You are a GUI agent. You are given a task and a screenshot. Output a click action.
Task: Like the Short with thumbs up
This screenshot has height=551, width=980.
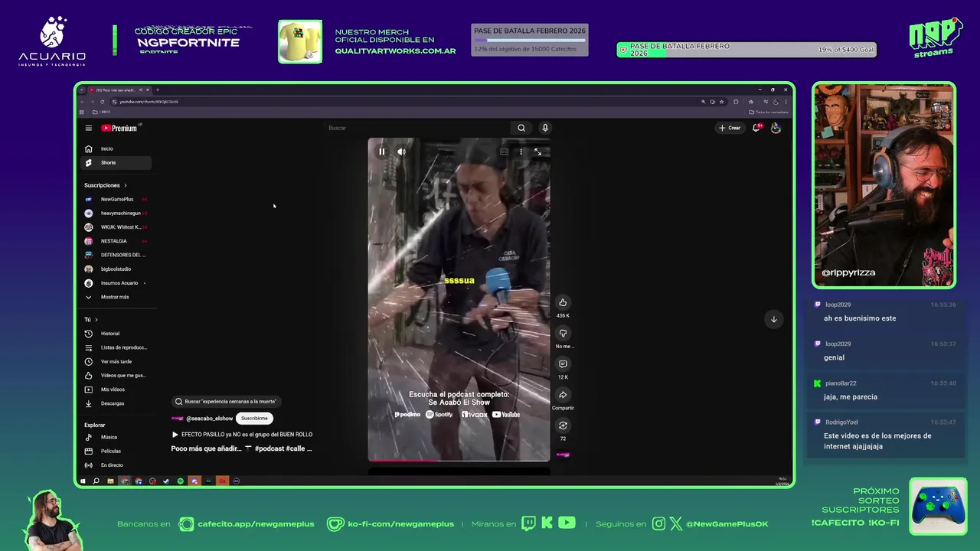[x=563, y=302]
